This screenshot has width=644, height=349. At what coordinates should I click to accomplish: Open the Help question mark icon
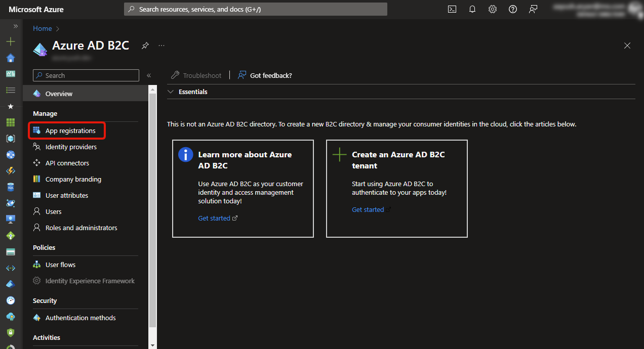[x=512, y=9]
